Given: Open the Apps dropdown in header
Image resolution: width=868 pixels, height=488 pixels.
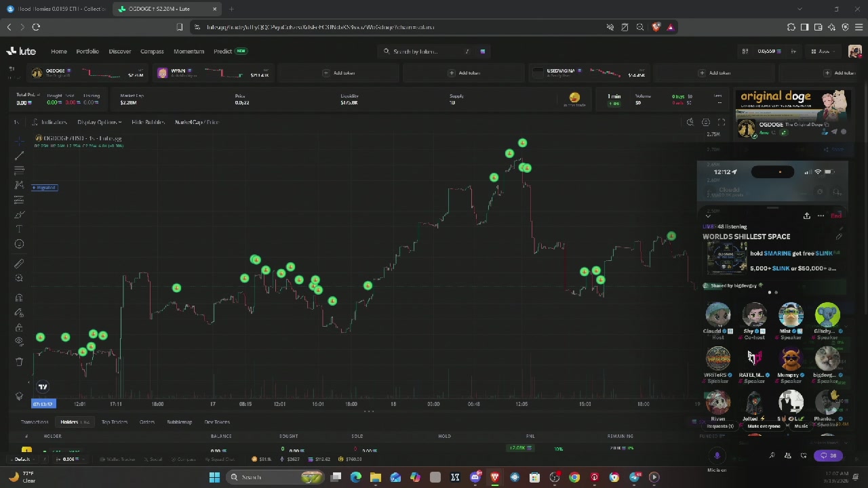Looking at the screenshot, I should point(822,52).
